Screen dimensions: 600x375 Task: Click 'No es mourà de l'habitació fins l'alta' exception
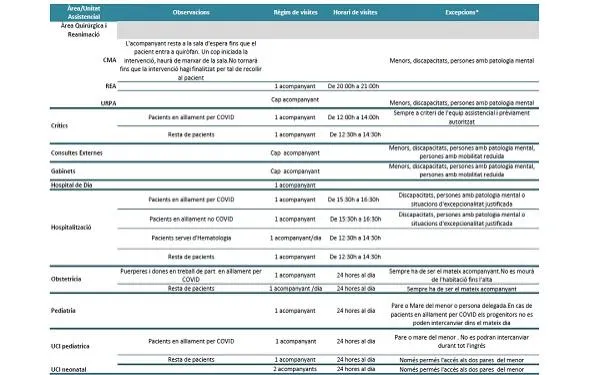point(462,276)
